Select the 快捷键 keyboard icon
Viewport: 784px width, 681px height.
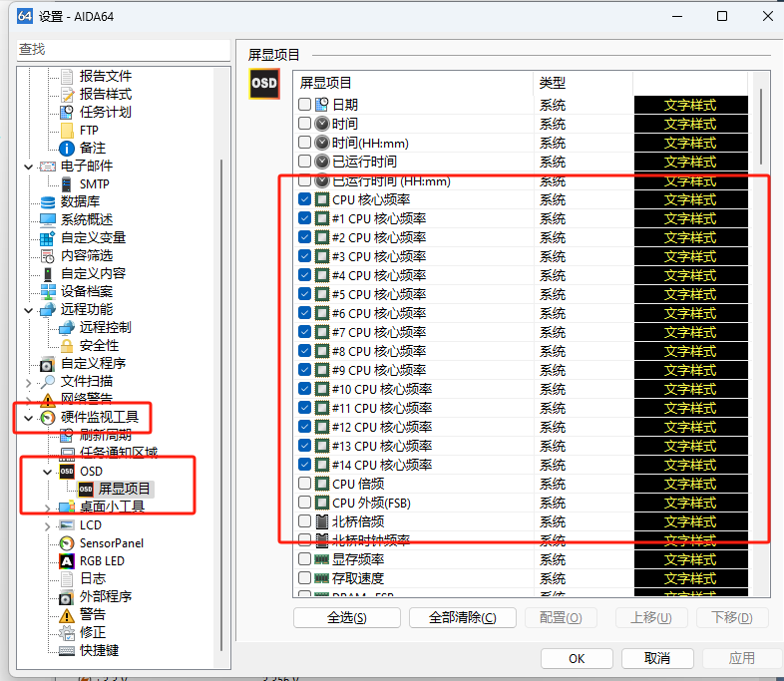67,650
